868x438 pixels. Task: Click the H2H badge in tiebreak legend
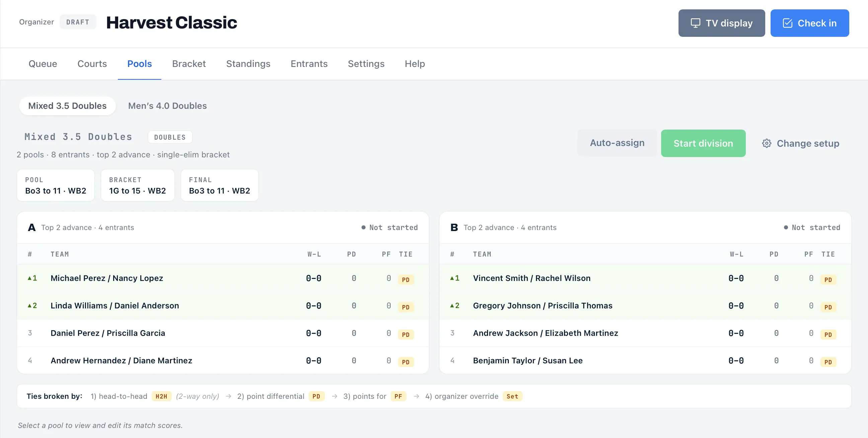tap(161, 396)
